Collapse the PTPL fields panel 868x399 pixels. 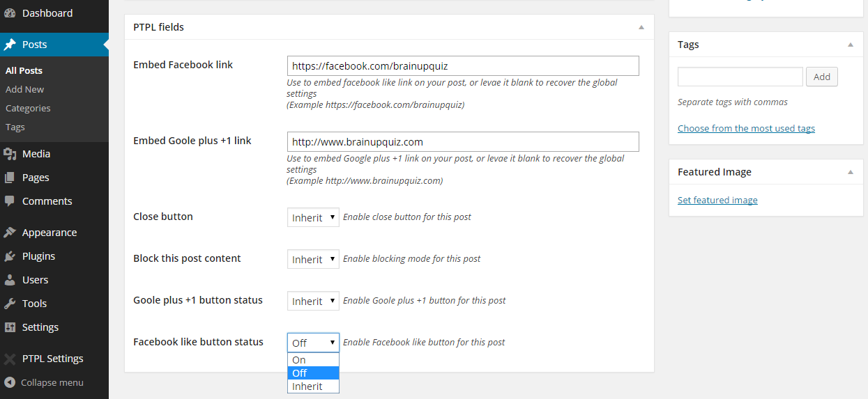click(x=641, y=27)
